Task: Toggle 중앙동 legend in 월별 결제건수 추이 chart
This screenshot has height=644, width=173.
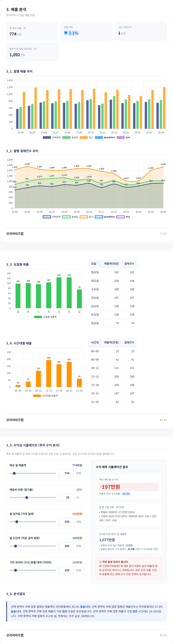Action: 70,217
